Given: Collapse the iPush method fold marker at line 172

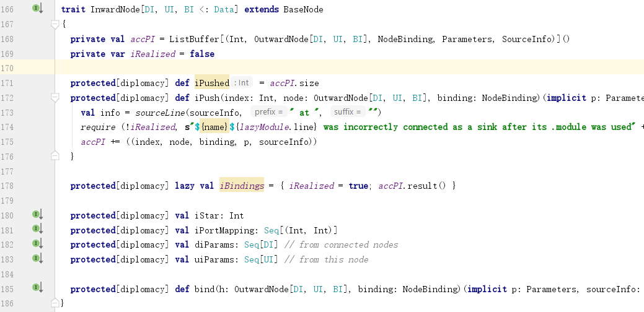Looking at the screenshot, I should coord(55,98).
